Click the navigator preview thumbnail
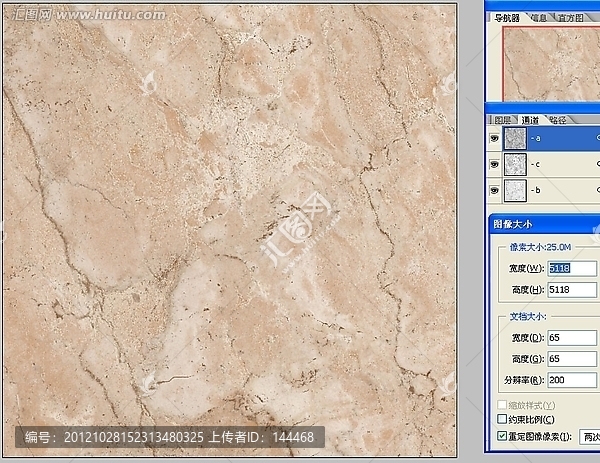The image size is (600, 463). pos(551,64)
